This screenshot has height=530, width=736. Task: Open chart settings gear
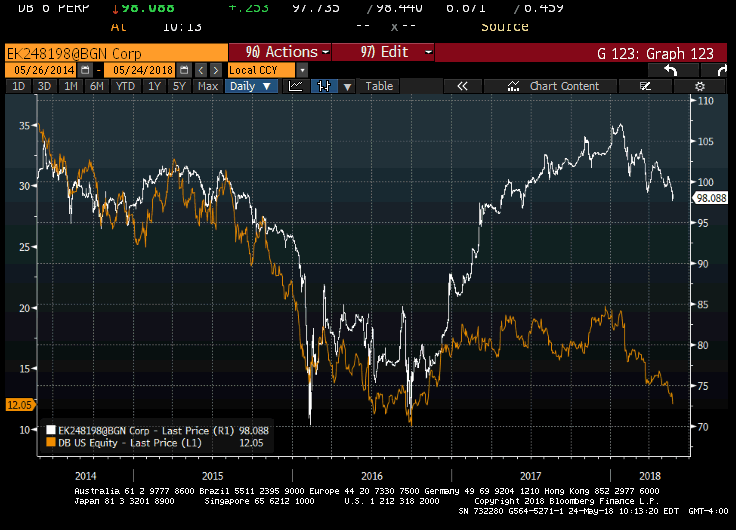coord(699,86)
